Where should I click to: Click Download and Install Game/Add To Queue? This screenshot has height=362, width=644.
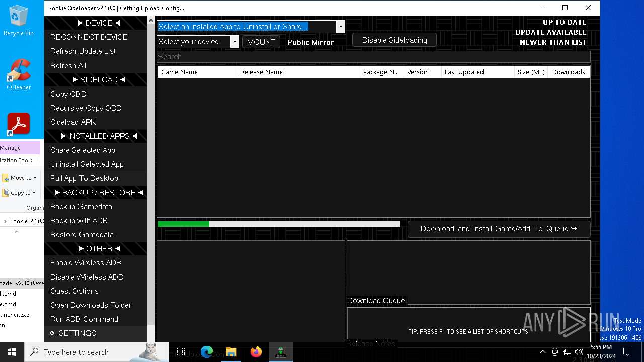tap(499, 229)
